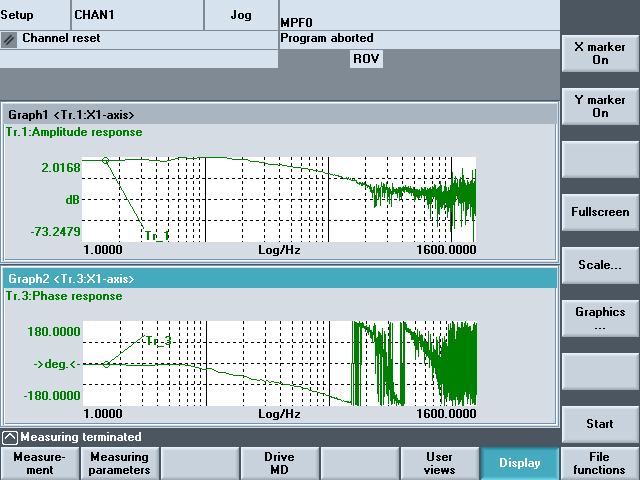Click the Tr_3 trace label
The image size is (640, 480).
click(x=159, y=340)
